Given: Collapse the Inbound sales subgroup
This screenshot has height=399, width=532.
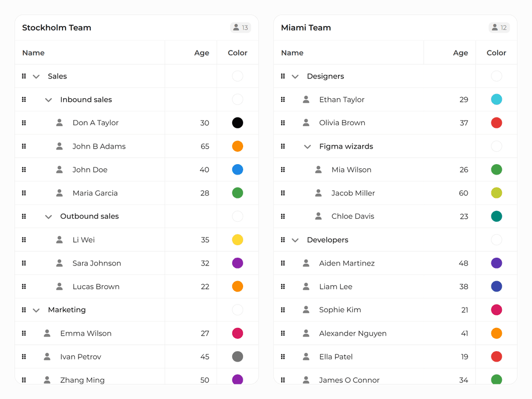Looking at the screenshot, I should pyautogui.click(x=48, y=100).
